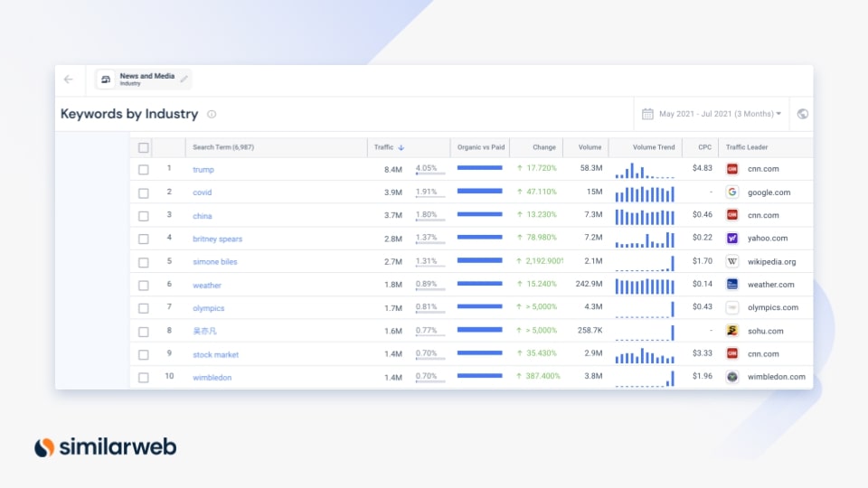Click volume trend chart for britney spears
The image size is (868, 488).
(x=645, y=239)
